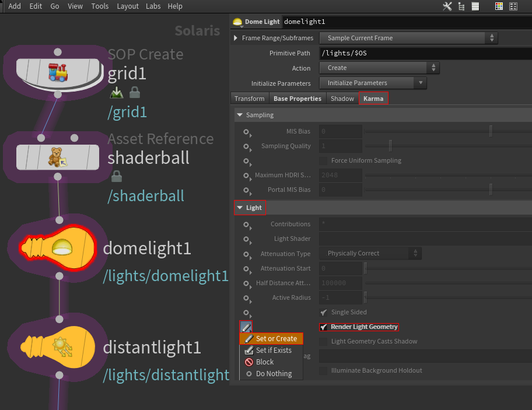The width and height of the screenshot is (532, 410).
Task: Choose Set if Exists from popup menu
Action: point(273,351)
